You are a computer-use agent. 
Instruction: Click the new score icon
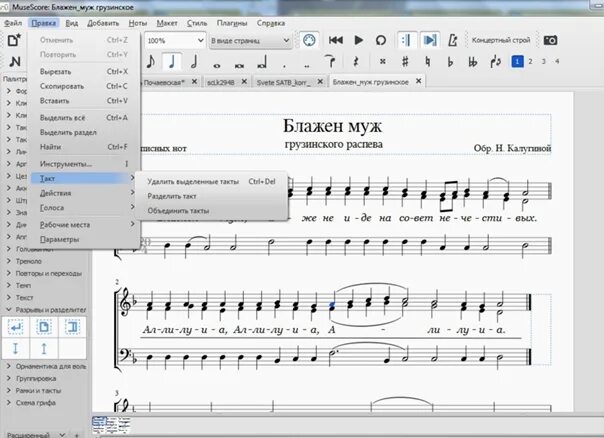pyautogui.click(x=14, y=40)
